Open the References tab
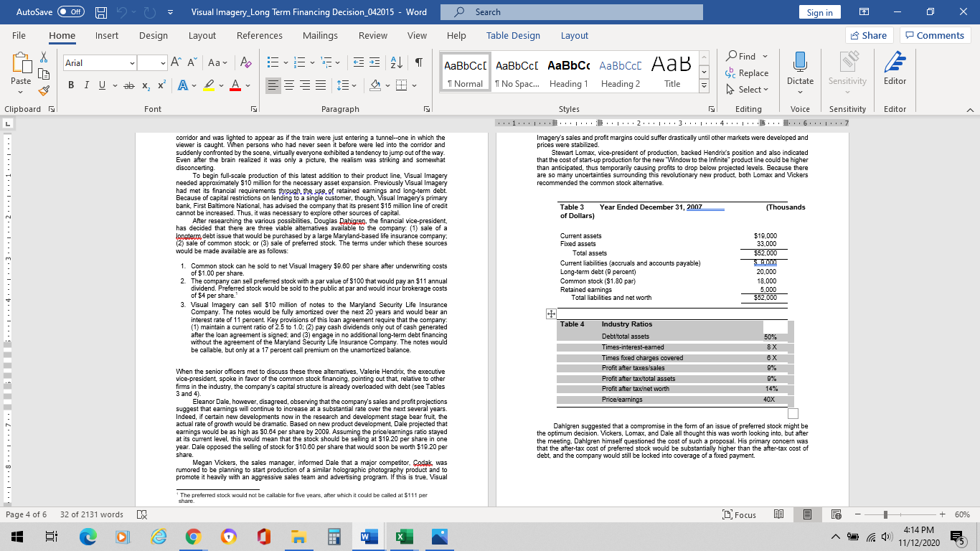 [259, 35]
